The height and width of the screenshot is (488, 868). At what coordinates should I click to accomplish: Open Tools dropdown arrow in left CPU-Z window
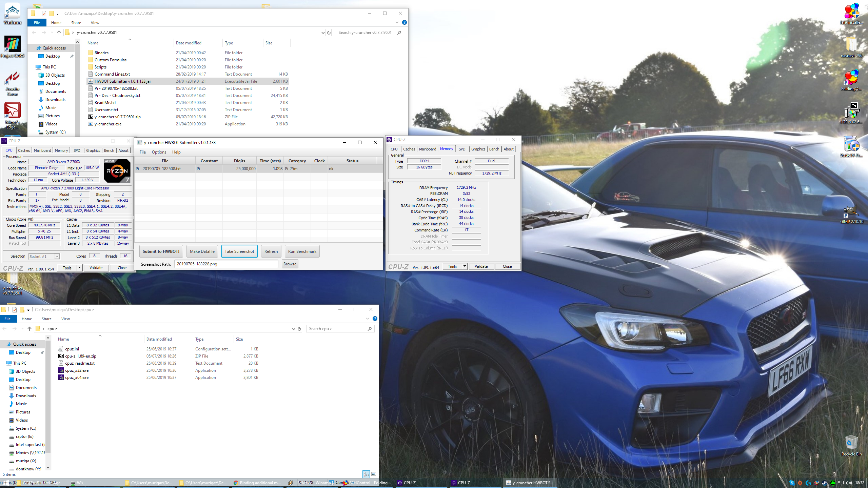[x=79, y=268]
